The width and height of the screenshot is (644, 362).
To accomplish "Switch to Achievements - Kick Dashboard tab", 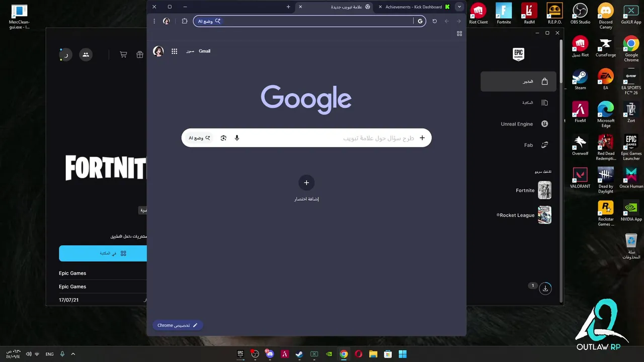I will [414, 7].
